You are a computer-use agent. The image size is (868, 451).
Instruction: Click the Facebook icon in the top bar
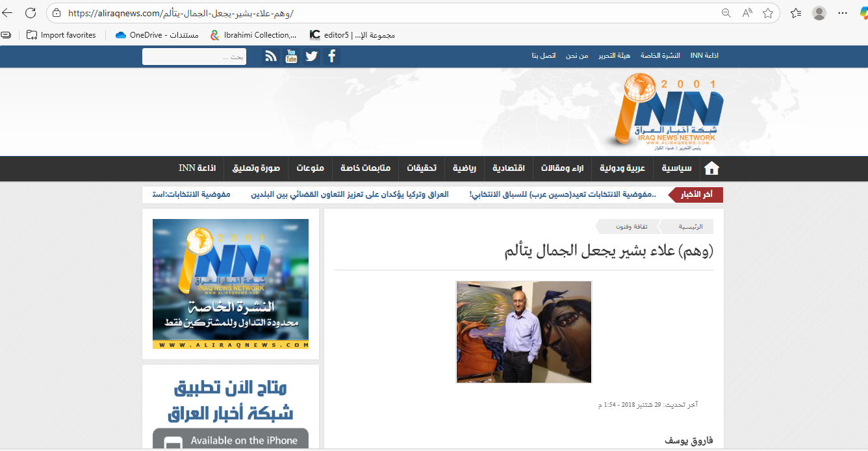[331, 57]
